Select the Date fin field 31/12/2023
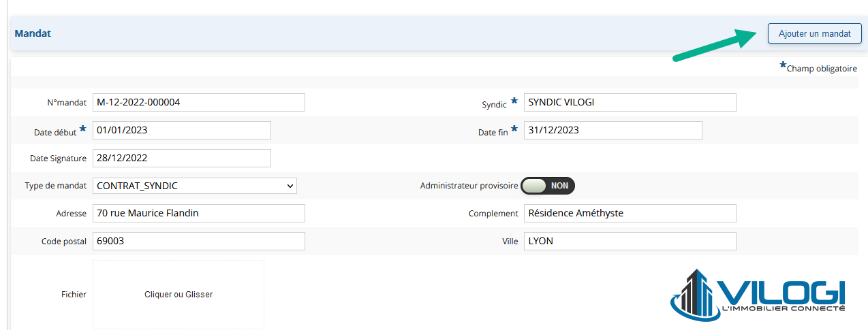The width and height of the screenshot is (868, 330). (613, 130)
